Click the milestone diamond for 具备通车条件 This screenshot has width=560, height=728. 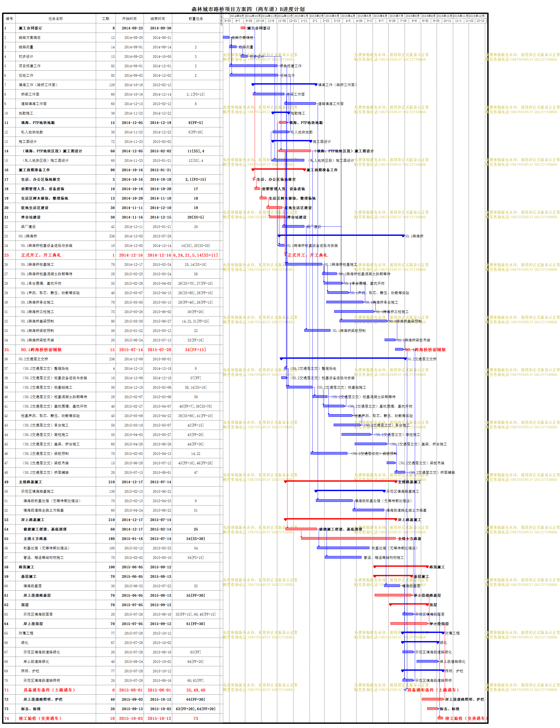point(405,690)
